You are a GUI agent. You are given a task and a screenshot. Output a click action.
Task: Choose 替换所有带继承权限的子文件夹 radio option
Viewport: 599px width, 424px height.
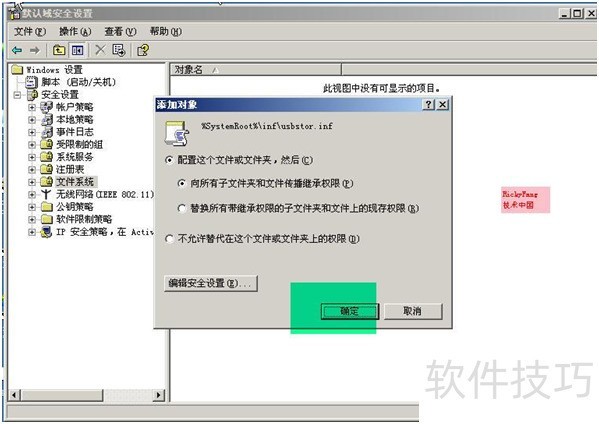pyautogui.click(x=182, y=209)
